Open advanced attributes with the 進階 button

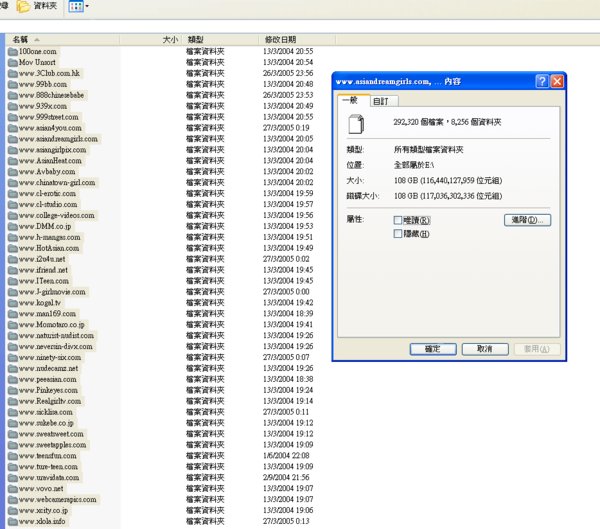point(527,220)
